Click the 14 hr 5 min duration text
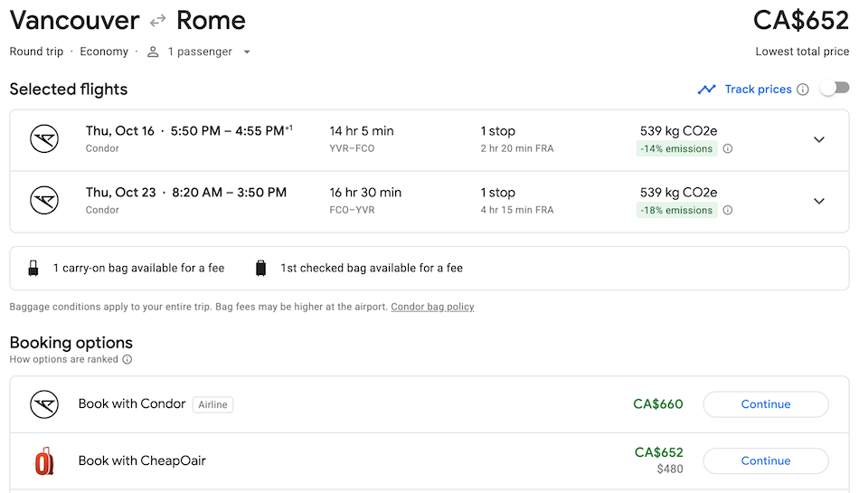 (x=362, y=131)
